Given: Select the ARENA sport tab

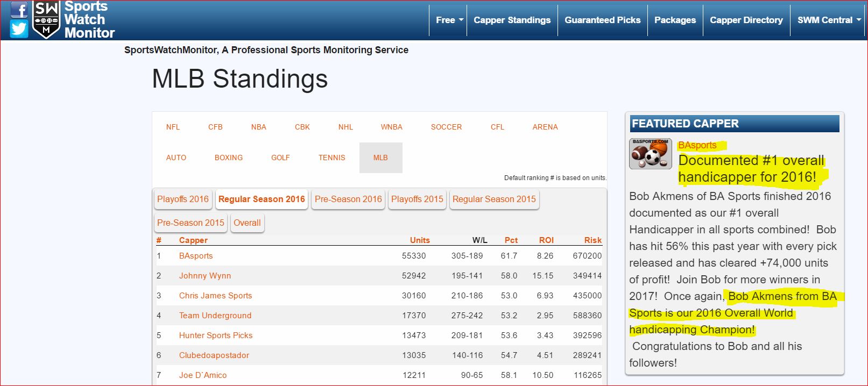Looking at the screenshot, I should point(545,127).
